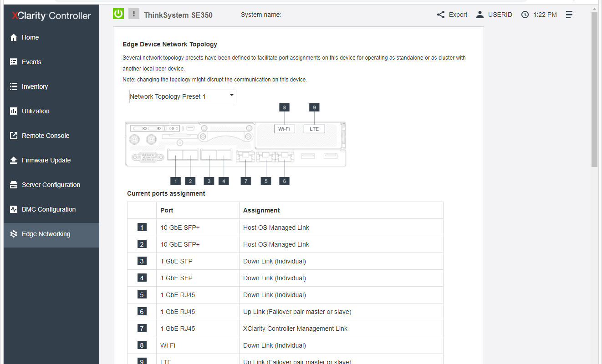
Task: Click the row 8 number badge in table
Action: 142,345
